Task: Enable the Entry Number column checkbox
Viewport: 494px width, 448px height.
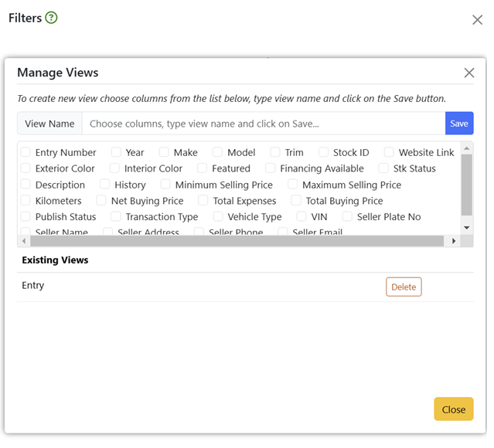Action: [x=26, y=153]
